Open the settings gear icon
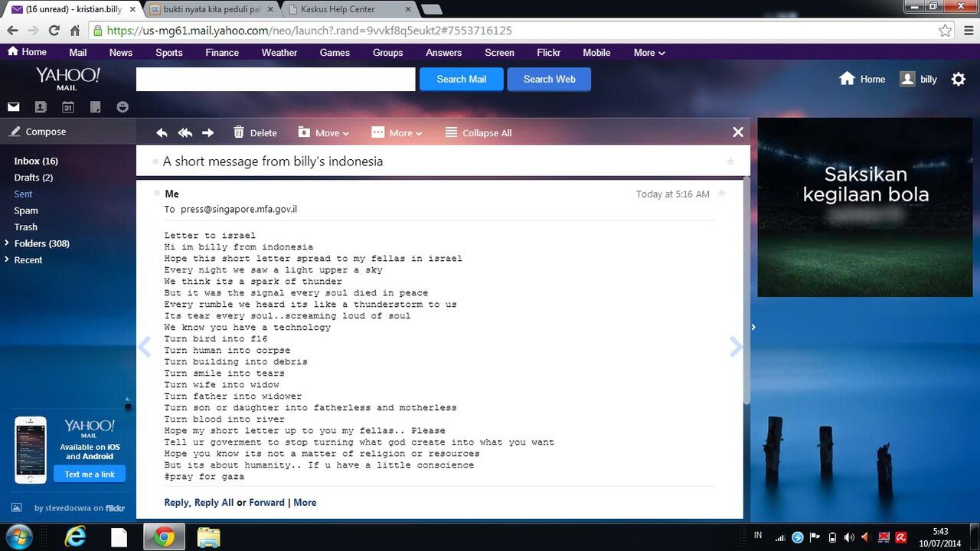The image size is (980, 551). 958,79
